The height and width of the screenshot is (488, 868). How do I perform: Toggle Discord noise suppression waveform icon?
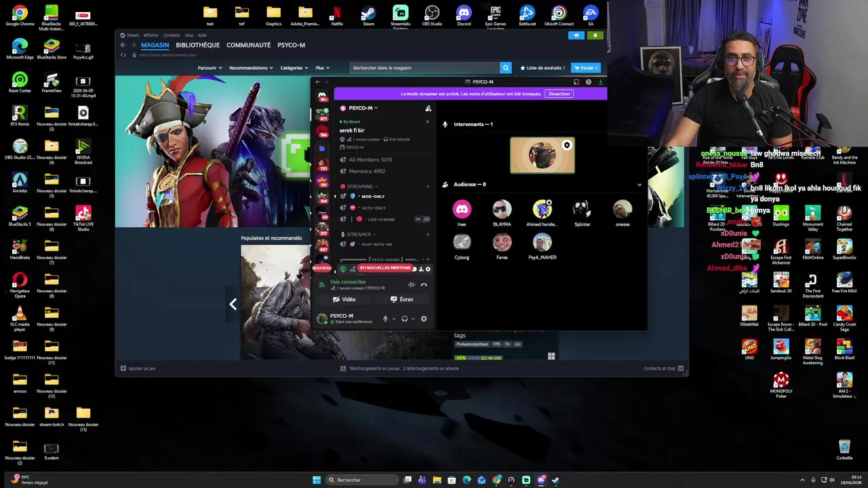[411, 285]
